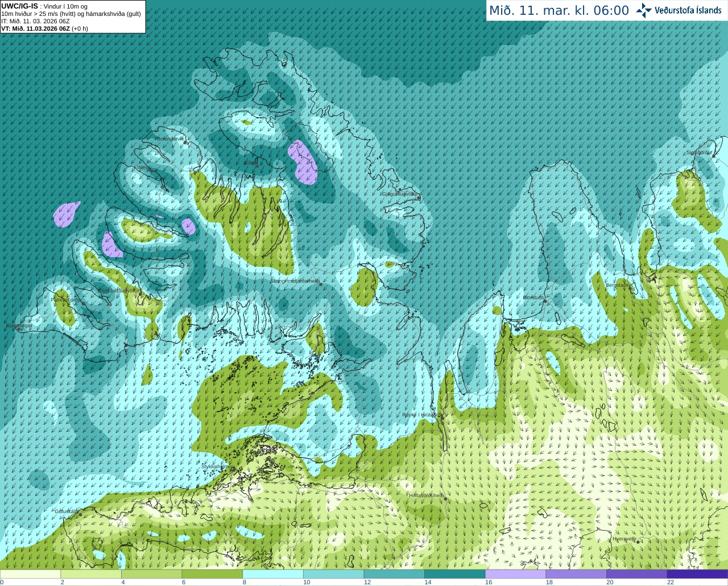Click the Hveravellir station label
Viewport: 728px width, 586px height.
click(625, 539)
